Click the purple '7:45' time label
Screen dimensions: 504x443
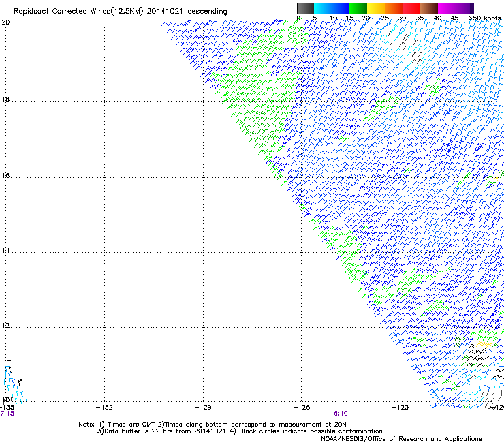click(x=7, y=414)
